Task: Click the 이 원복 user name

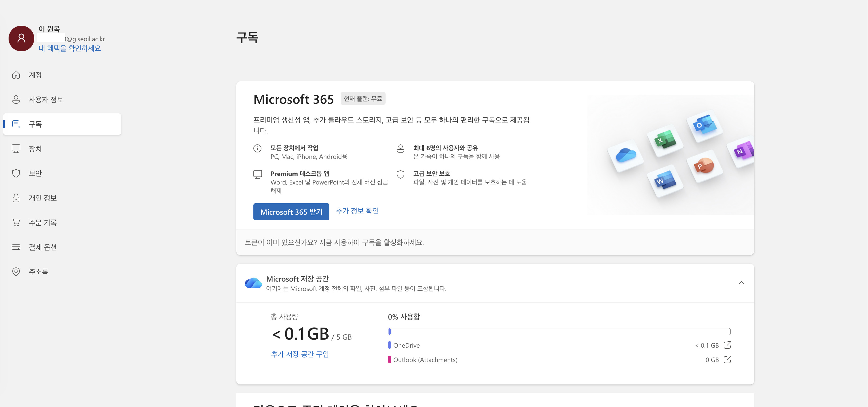Action: pyautogui.click(x=49, y=29)
